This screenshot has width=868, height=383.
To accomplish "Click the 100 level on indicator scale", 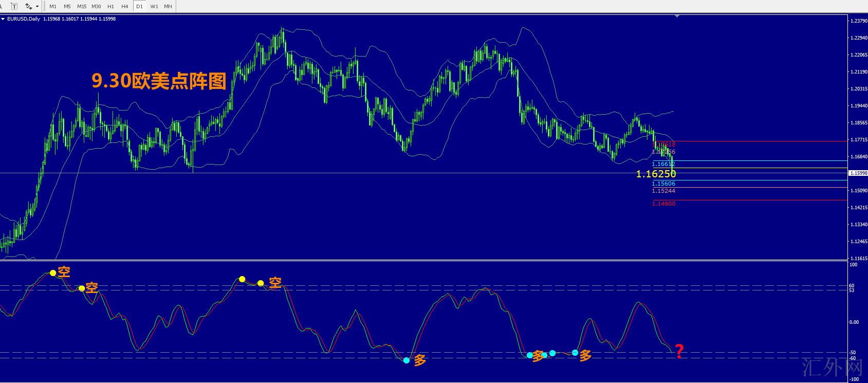I will point(854,265).
